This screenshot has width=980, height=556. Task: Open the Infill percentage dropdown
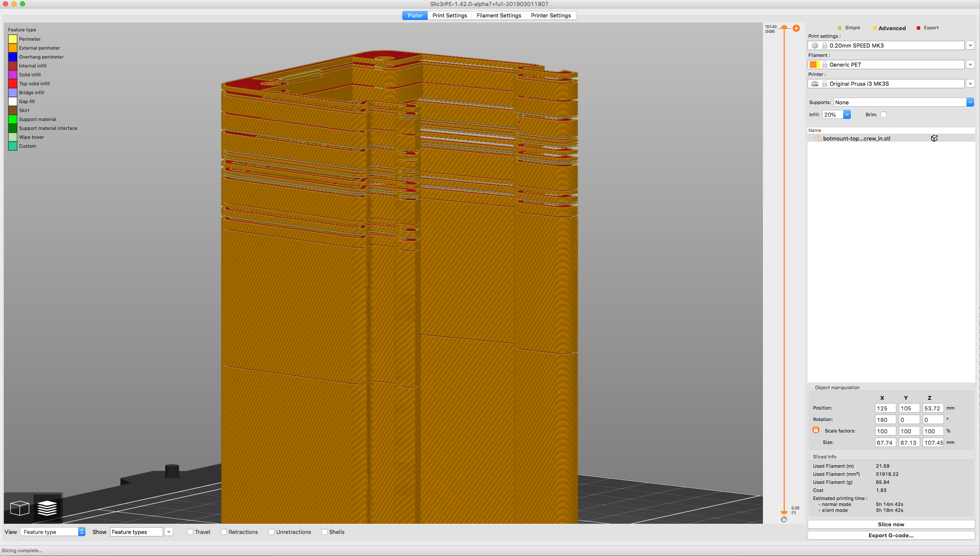point(836,115)
